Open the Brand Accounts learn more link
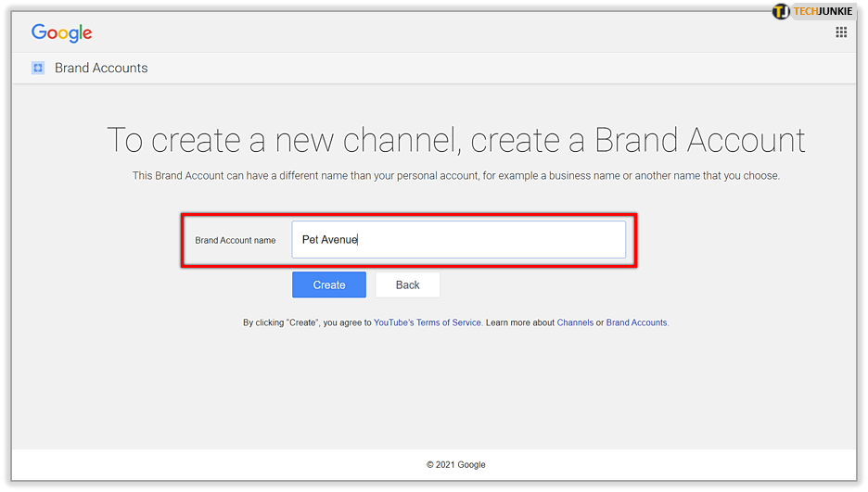The width and height of the screenshot is (868, 492). pos(636,322)
